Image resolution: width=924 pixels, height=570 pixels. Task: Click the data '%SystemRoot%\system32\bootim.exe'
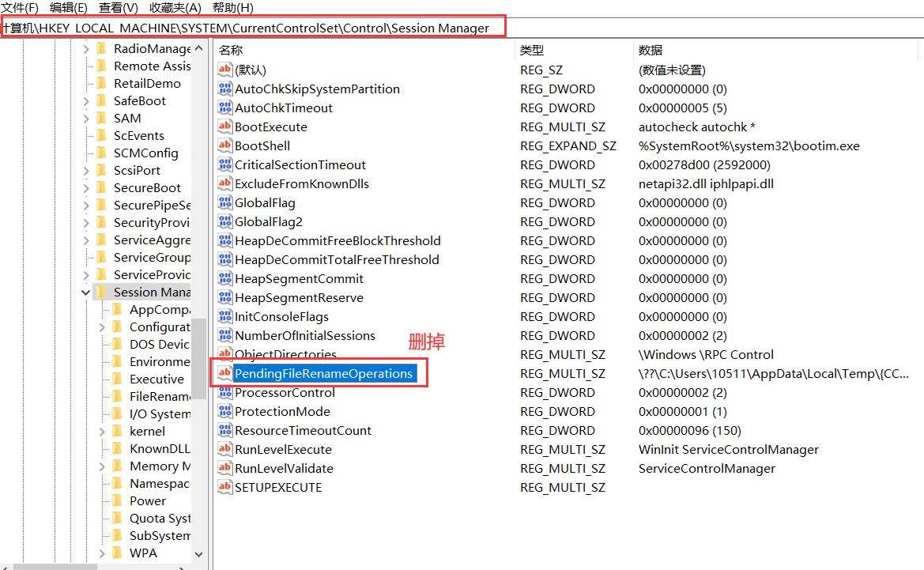coord(749,145)
